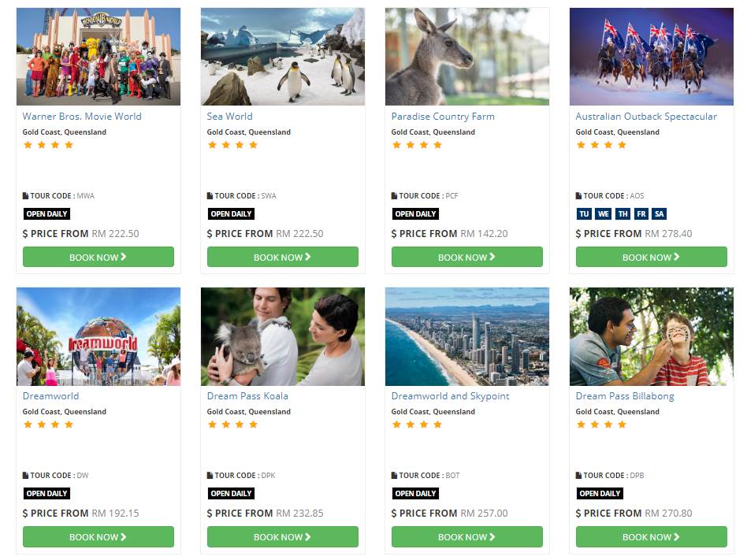Select the WE day badge
747x560 pixels.
click(x=603, y=213)
